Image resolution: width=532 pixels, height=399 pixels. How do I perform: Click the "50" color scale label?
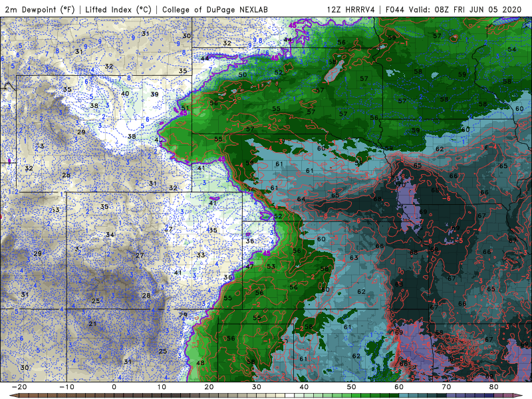tap(352, 387)
